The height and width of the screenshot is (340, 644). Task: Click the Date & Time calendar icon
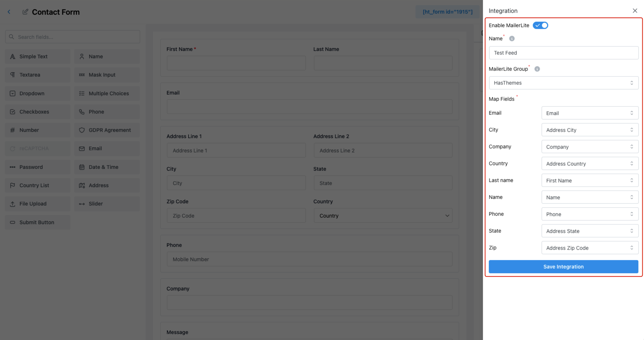81,167
